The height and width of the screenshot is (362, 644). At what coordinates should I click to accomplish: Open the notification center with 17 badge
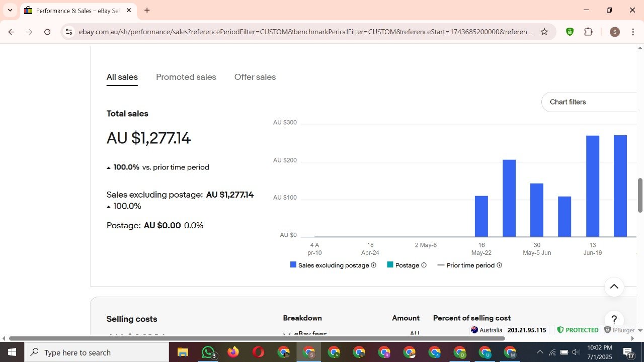click(629, 352)
